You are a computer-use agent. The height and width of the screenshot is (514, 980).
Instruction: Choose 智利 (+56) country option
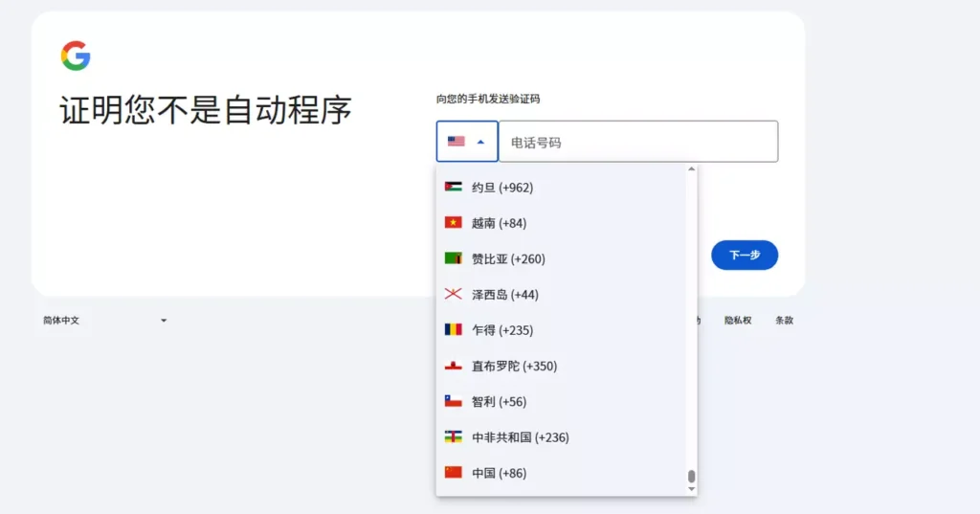[561, 401]
